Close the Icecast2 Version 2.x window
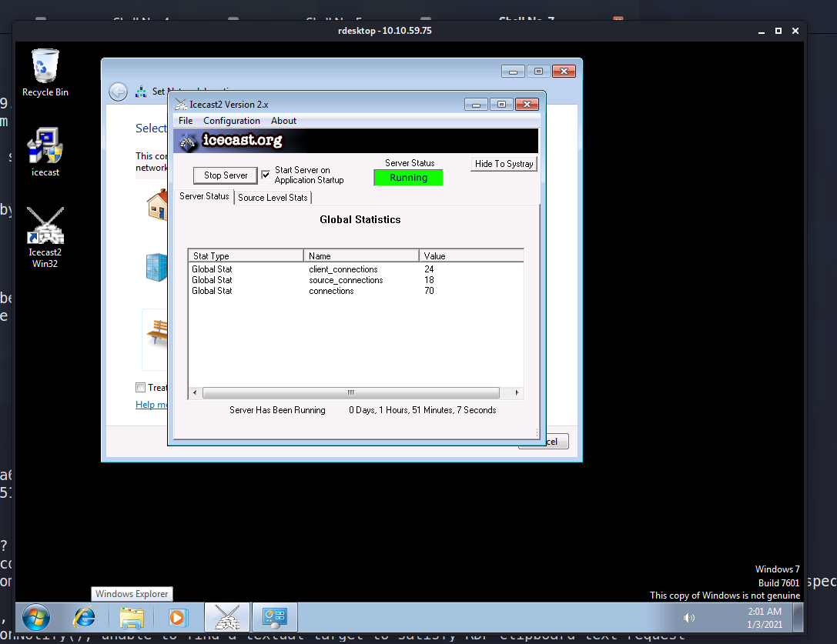Screen dimensions: 837x644 pyautogui.click(x=527, y=104)
